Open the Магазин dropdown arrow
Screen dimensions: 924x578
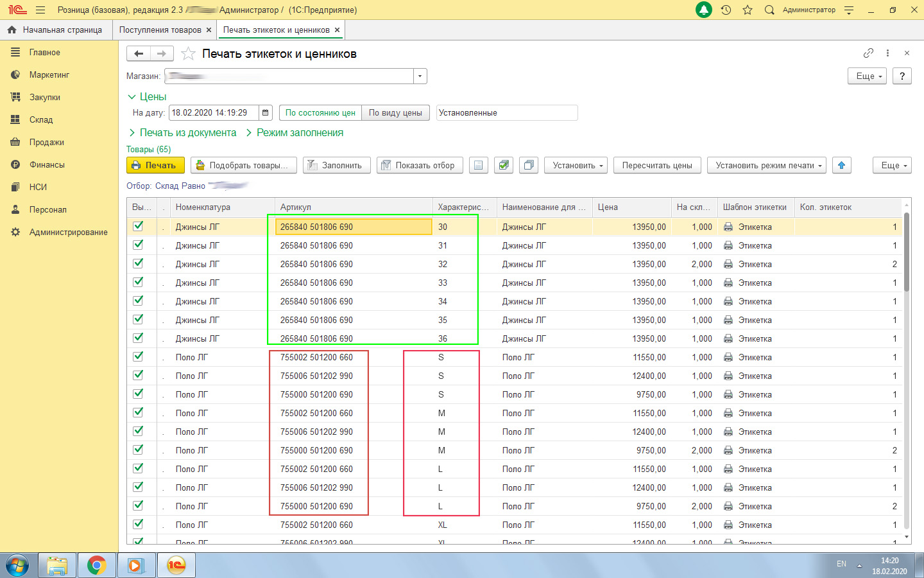click(420, 76)
